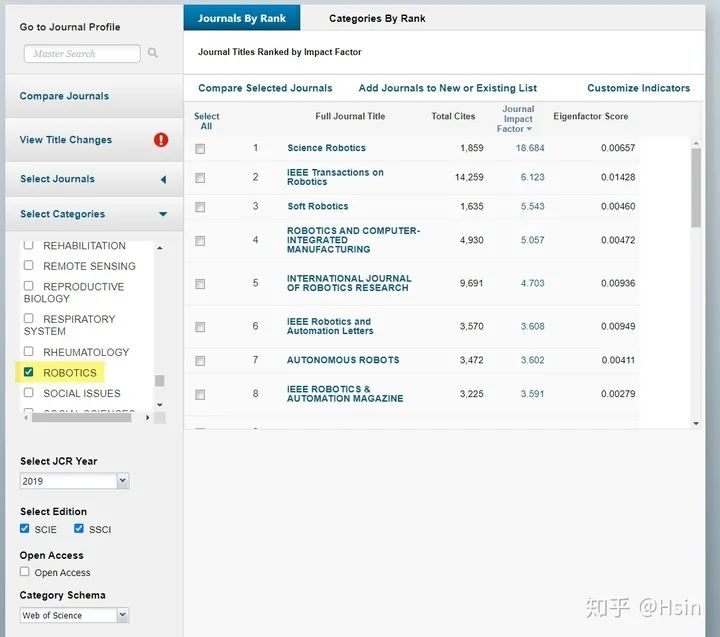Screen dimensions: 720x637
Task: Check the REMOTE SENSING category
Action: 28,265
